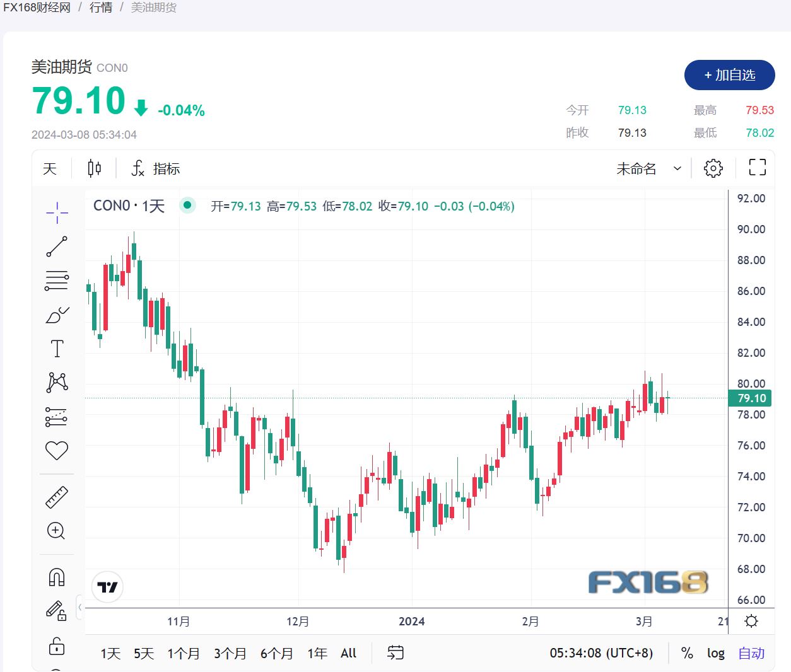Select the 1年 time range
This screenshot has width=791, height=672.
point(317,653)
